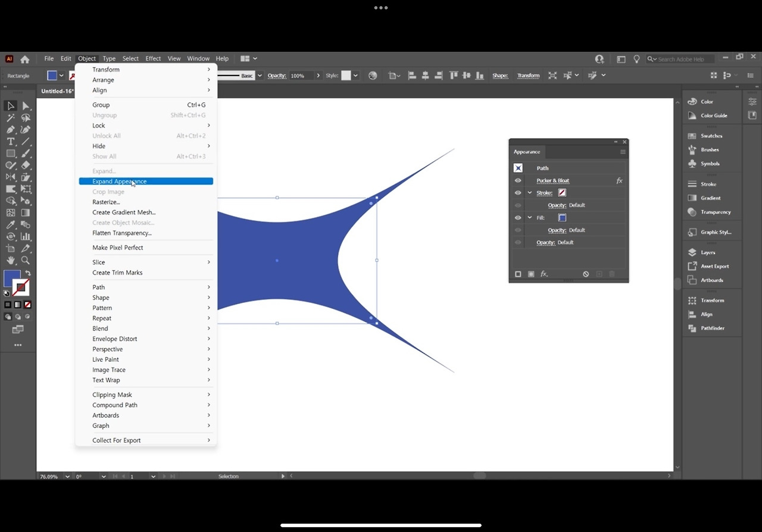Select the Pen tool
This screenshot has height=532, width=762.
pyautogui.click(x=11, y=130)
